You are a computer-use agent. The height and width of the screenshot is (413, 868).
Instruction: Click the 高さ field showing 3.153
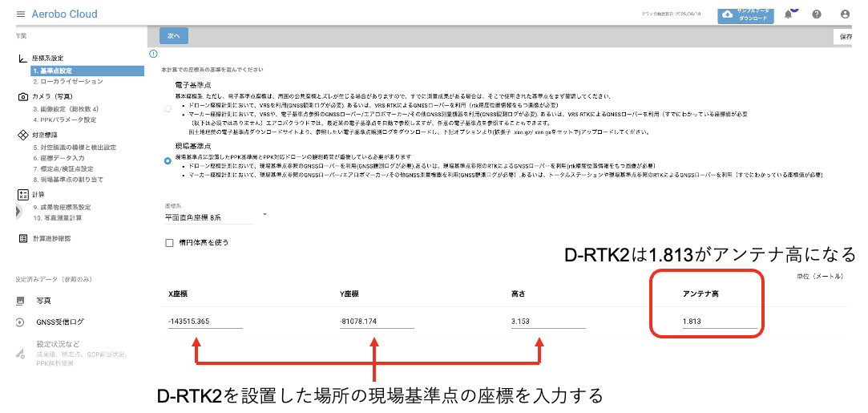548,321
